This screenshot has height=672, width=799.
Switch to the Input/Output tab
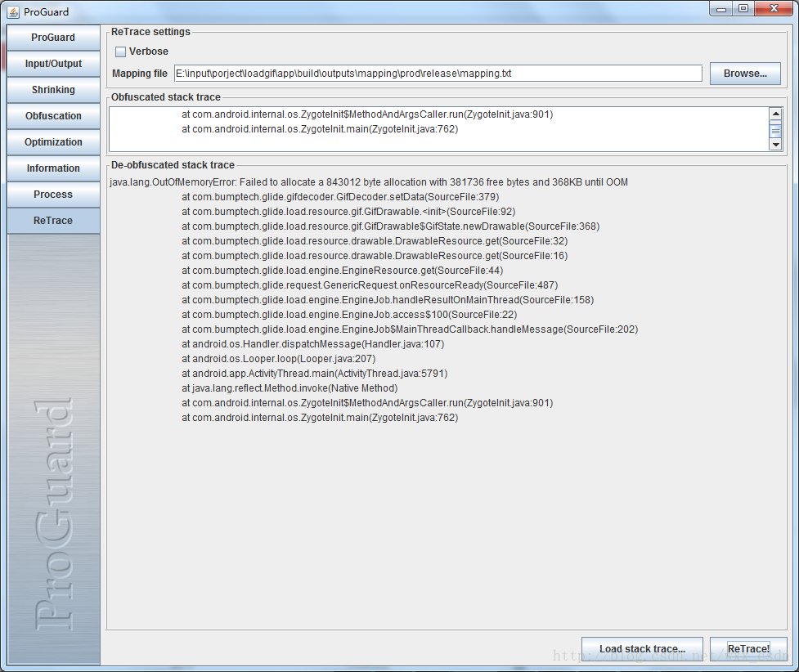tap(53, 64)
